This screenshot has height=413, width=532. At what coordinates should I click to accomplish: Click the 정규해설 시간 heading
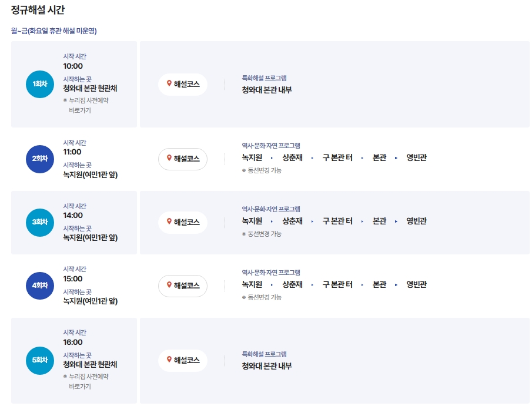click(x=38, y=9)
